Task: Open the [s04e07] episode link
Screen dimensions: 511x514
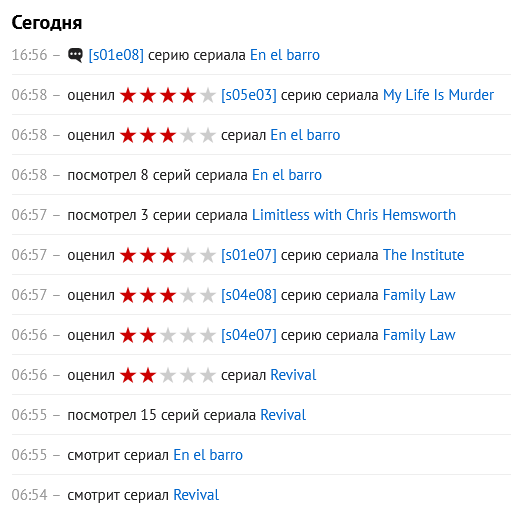Action: pyautogui.click(x=249, y=335)
